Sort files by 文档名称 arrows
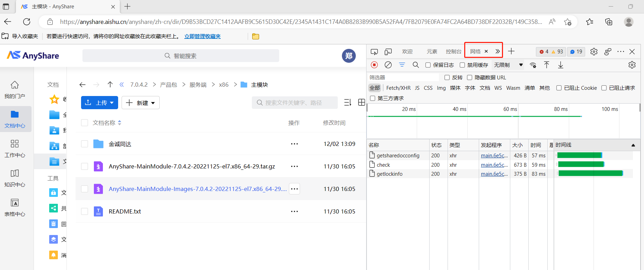Screen dimensions: 644x270 pyautogui.click(x=120, y=123)
